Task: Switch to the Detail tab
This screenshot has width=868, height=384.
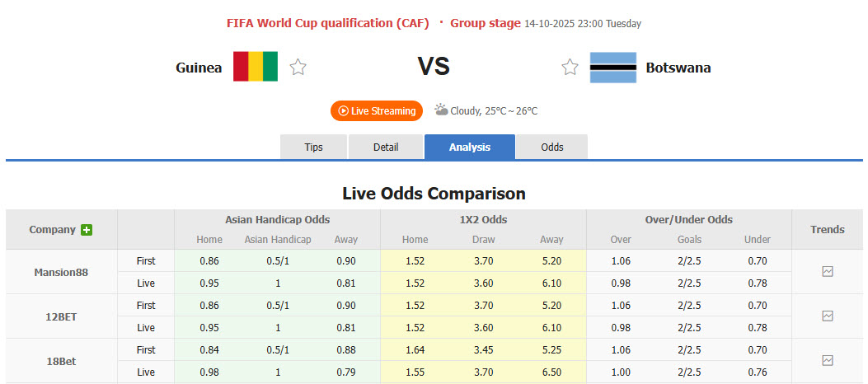Action: point(386,148)
